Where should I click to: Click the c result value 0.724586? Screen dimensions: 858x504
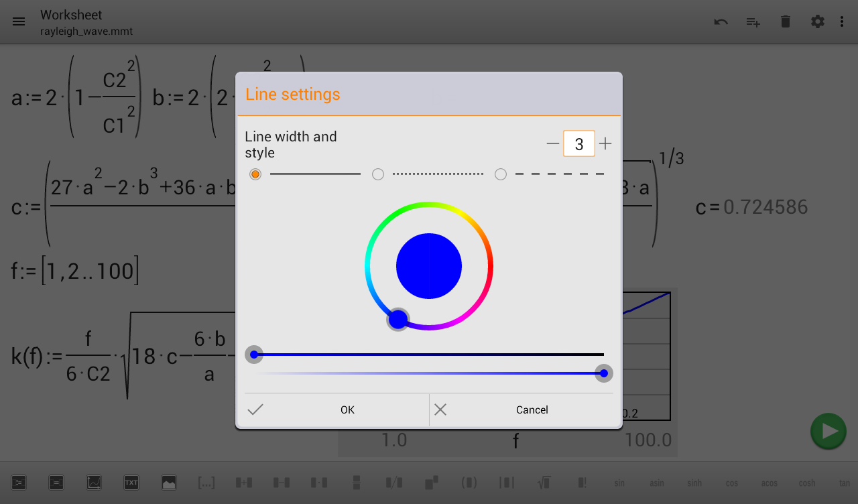click(765, 207)
